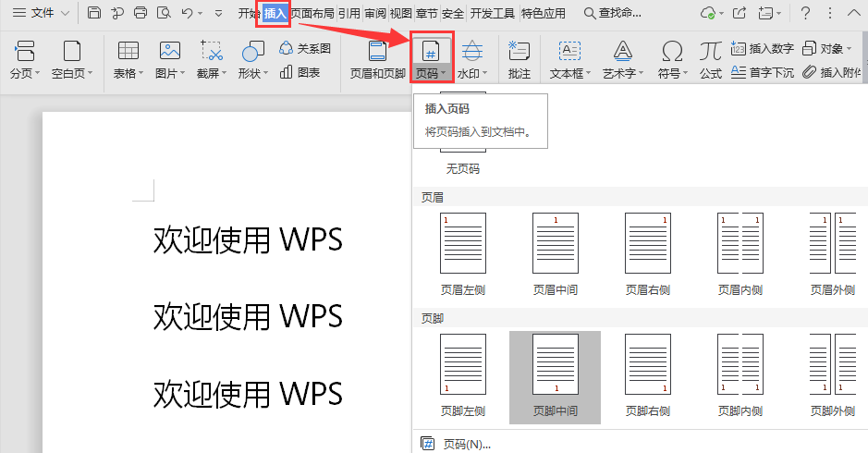Image resolution: width=868 pixels, height=453 pixels.
Task: Expand the quick access toolbar customize arrow
Action: coord(219,13)
